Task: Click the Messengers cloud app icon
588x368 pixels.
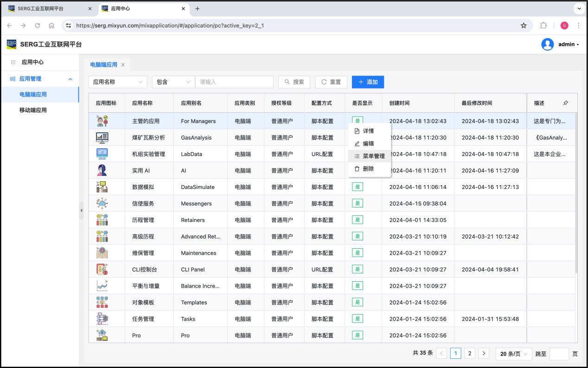Action: (x=102, y=203)
